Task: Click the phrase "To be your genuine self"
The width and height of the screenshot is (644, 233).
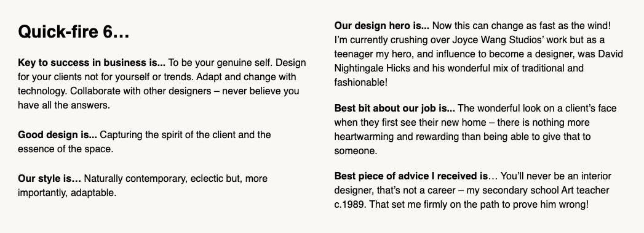Action: click(220, 63)
